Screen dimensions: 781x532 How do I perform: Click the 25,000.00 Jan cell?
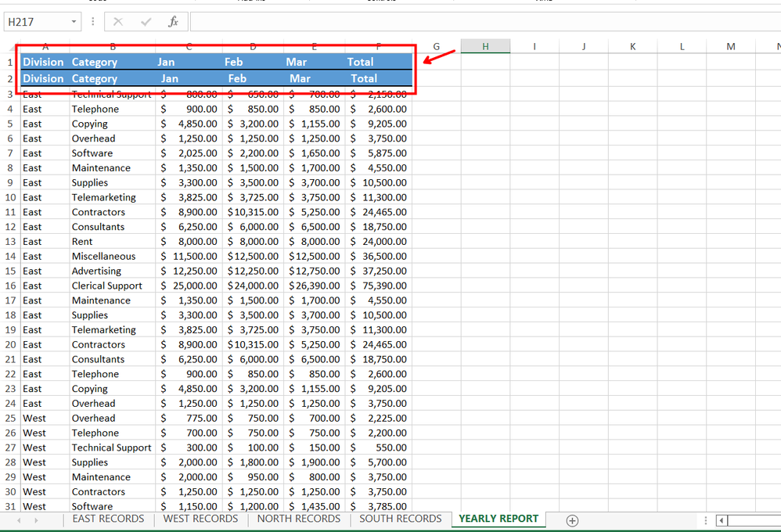[189, 286]
